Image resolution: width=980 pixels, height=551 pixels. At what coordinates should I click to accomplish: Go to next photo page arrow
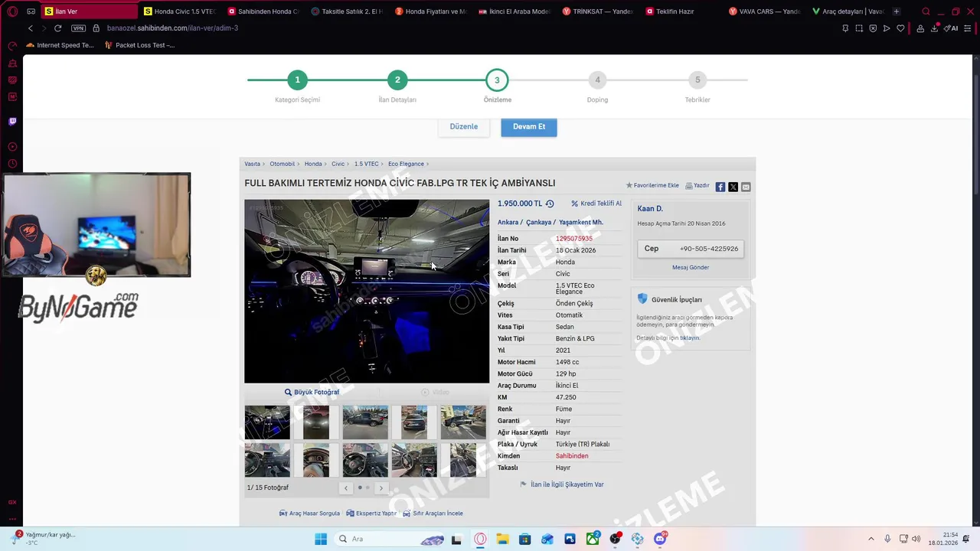(x=381, y=487)
